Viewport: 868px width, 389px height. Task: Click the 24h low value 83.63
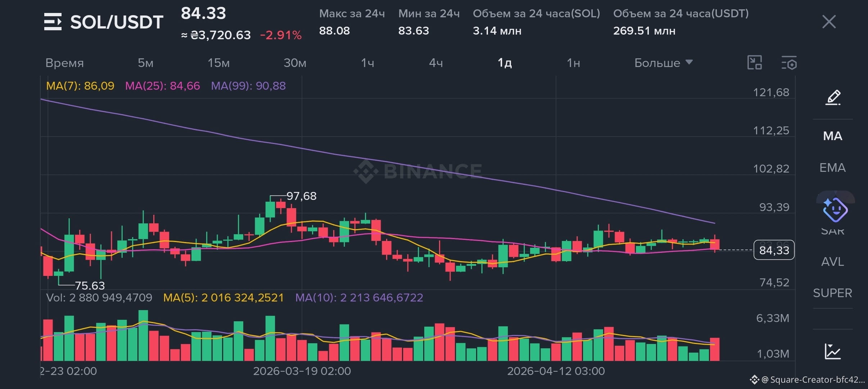(413, 31)
